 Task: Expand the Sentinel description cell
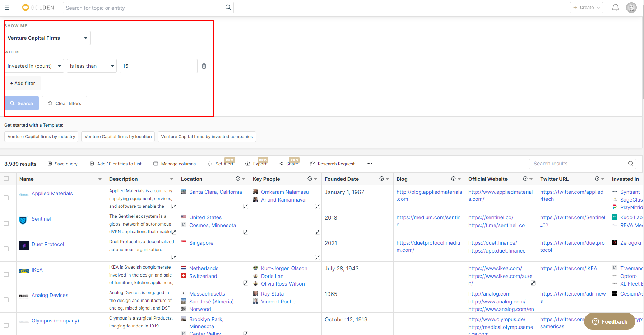point(174,232)
